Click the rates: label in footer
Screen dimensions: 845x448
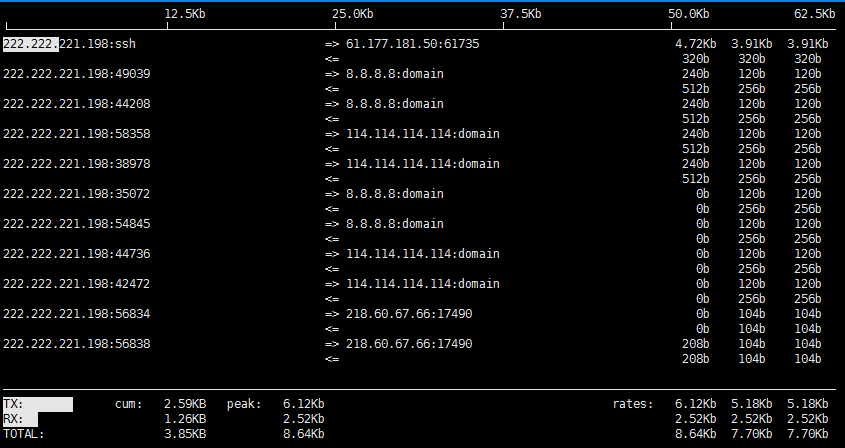[x=632, y=404]
